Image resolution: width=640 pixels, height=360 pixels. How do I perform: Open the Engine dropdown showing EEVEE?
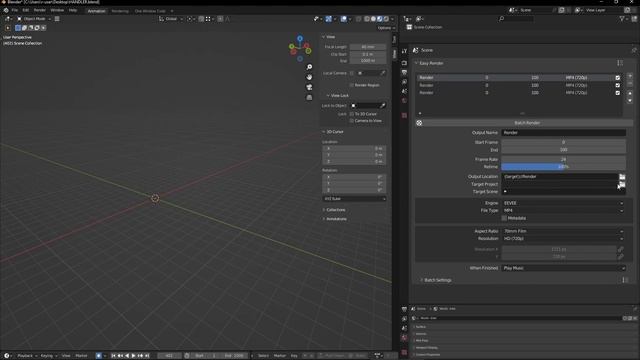563,203
